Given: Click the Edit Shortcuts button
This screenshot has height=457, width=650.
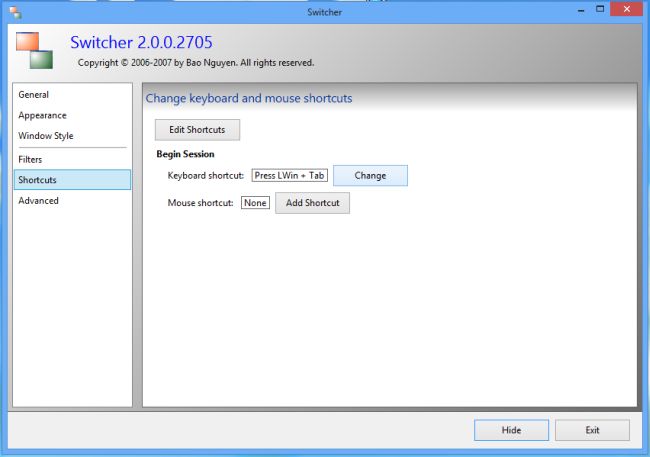Looking at the screenshot, I should [197, 130].
